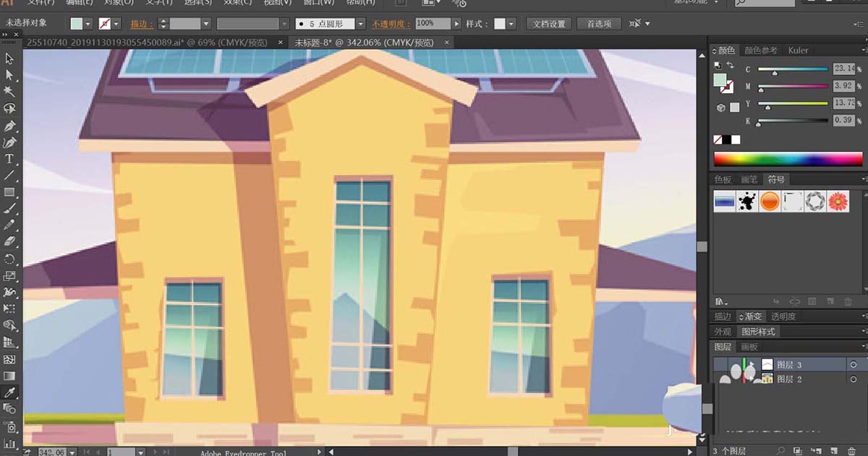Screen dimensions: 868x456
Task: Open the 5 点圆形 brush dropdown
Action: [360, 24]
